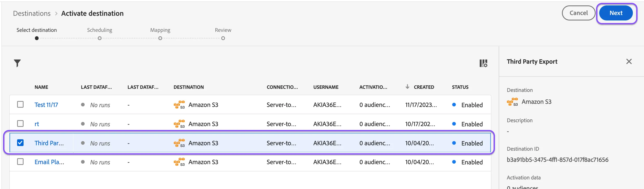
Task: Open the column settings icon
Action: click(x=483, y=63)
